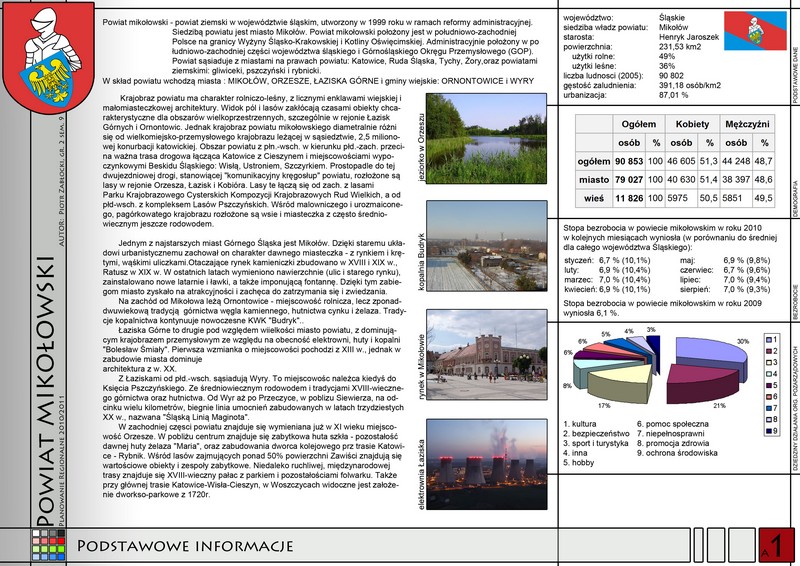The width and height of the screenshot is (800, 566).
Task: Click the '44 248' men count cell
Action: point(736,161)
